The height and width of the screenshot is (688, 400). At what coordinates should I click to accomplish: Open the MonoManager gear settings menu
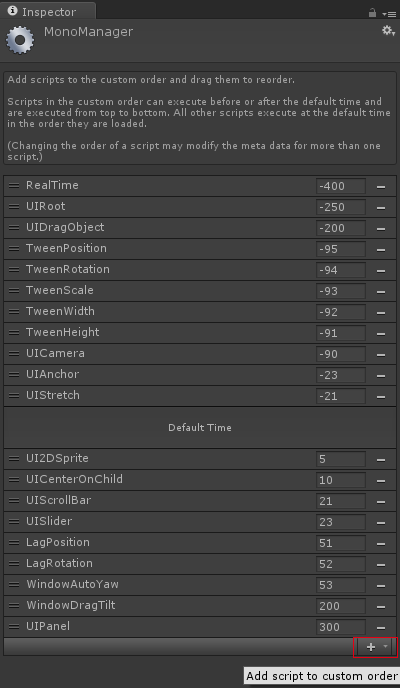(388, 31)
